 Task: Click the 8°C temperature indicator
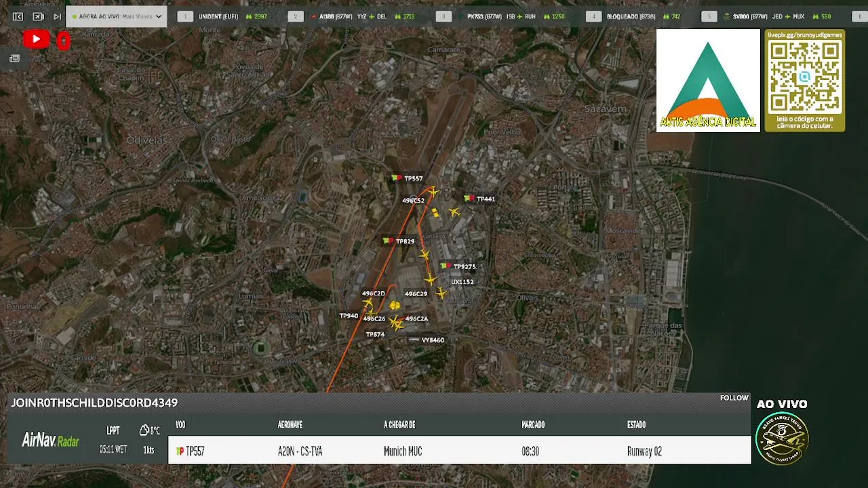149,430
